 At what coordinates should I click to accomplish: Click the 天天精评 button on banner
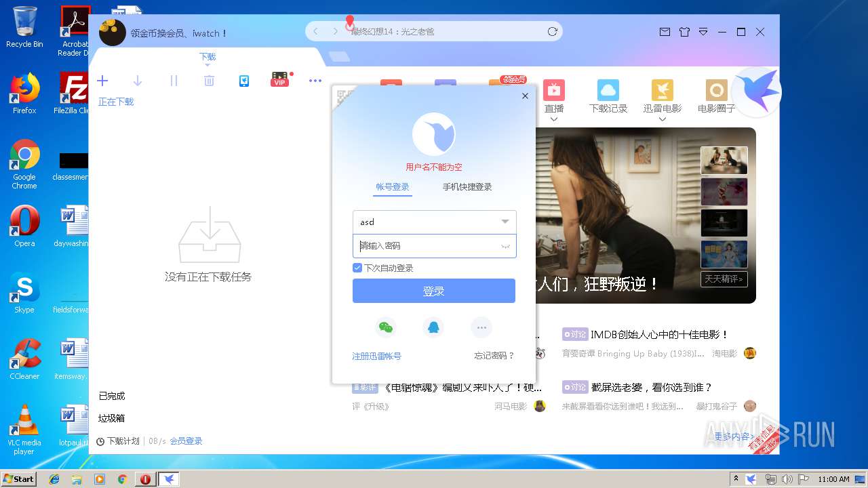click(724, 279)
